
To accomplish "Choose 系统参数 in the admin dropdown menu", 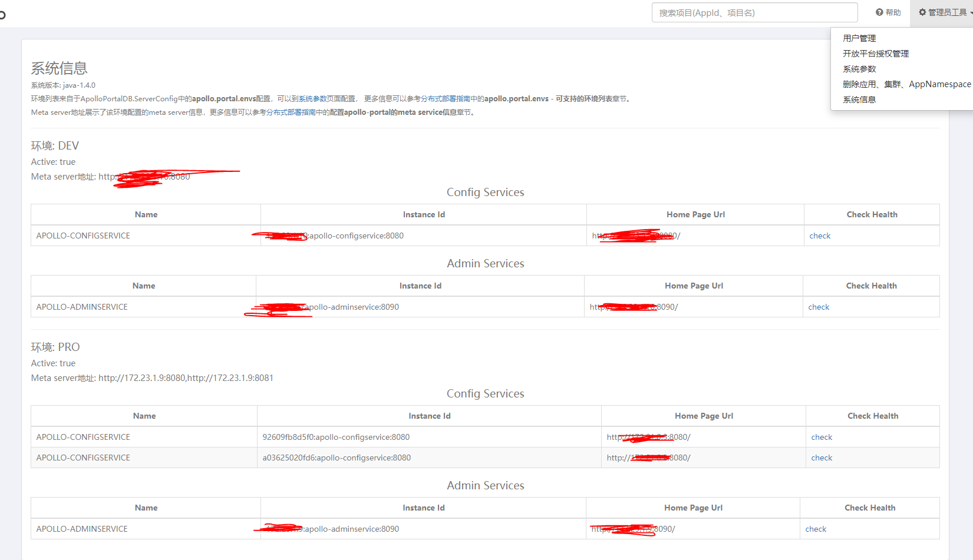I will tap(859, 69).
